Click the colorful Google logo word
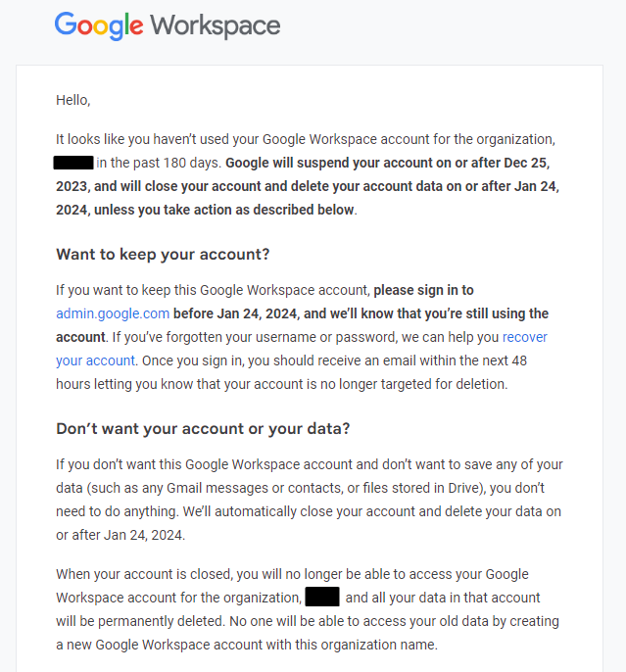The image size is (626, 672). [x=99, y=25]
